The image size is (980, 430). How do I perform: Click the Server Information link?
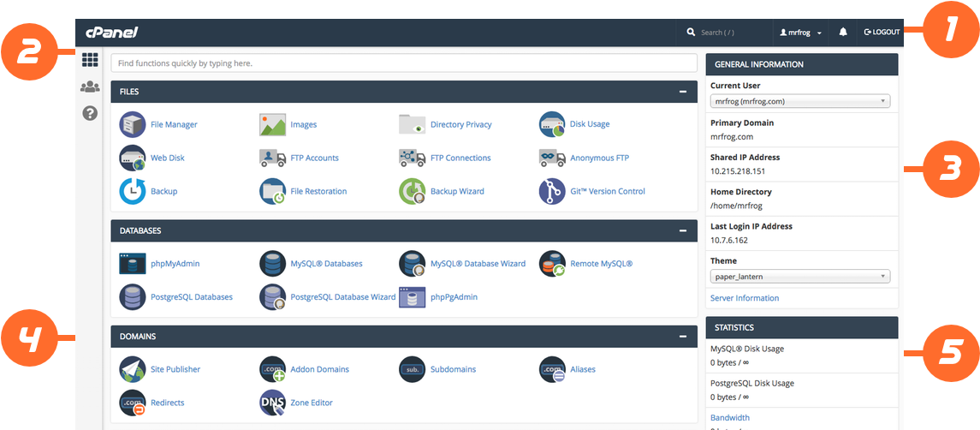pyautogui.click(x=745, y=298)
